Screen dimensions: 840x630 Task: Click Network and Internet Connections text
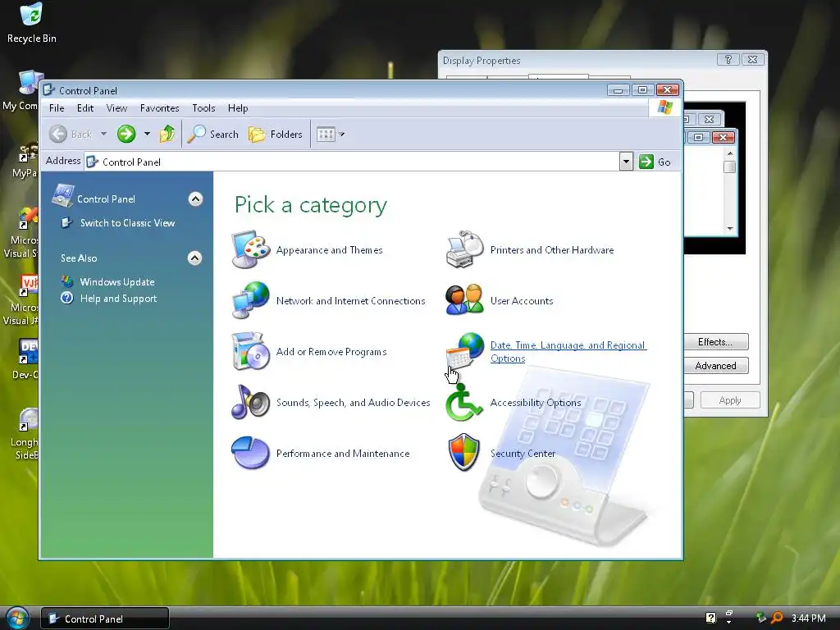point(351,301)
